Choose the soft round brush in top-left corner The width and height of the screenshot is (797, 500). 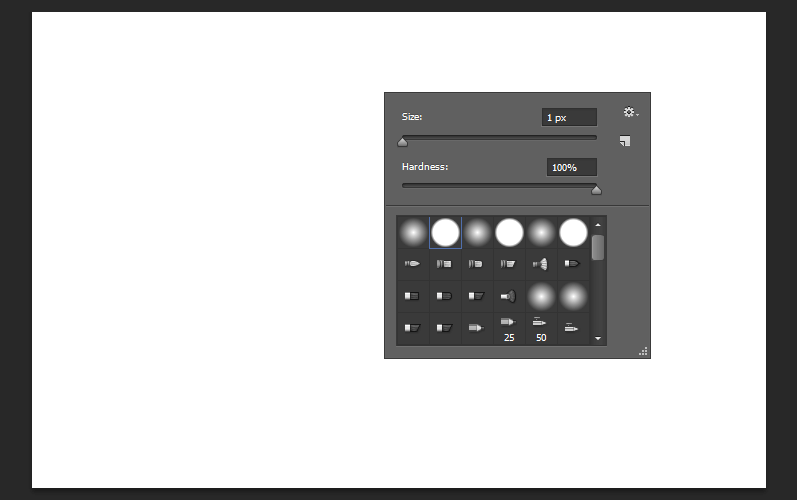click(413, 233)
